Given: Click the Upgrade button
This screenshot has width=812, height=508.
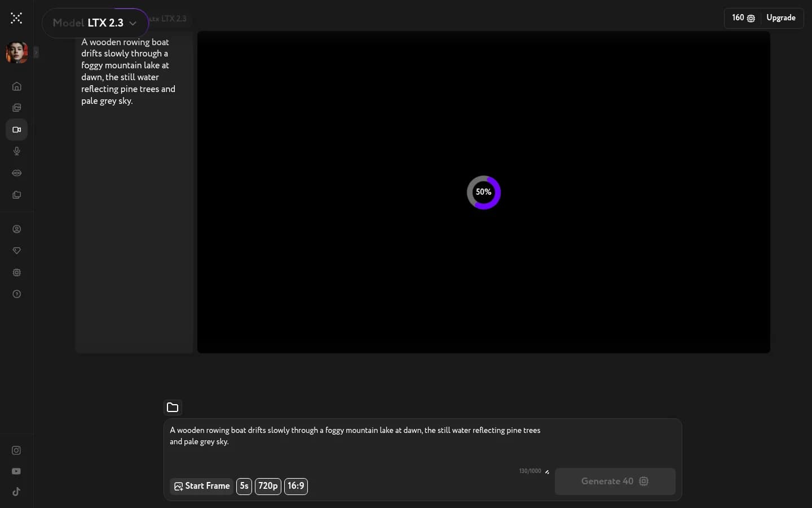Looking at the screenshot, I should pyautogui.click(x=781, y=17).
